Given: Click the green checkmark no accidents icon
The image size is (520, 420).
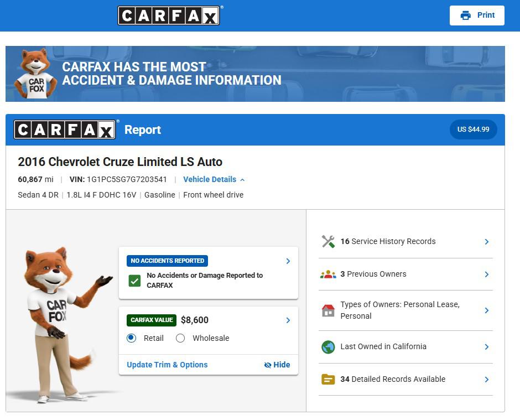Looking at the screenshot, I should tap(134, 281).
